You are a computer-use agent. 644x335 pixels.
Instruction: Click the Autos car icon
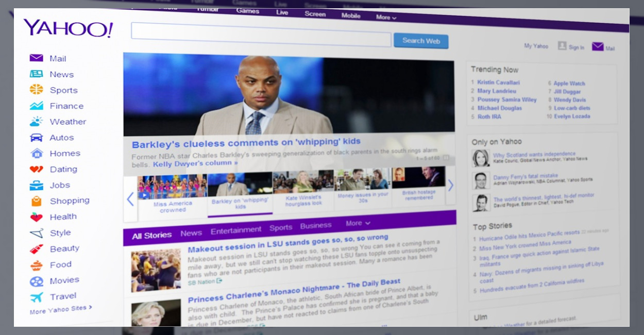(x=36, y=137)
